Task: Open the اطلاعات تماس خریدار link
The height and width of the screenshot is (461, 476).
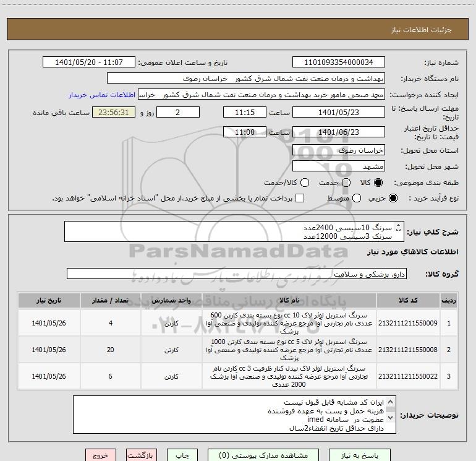Action: [x=102, y=95]
